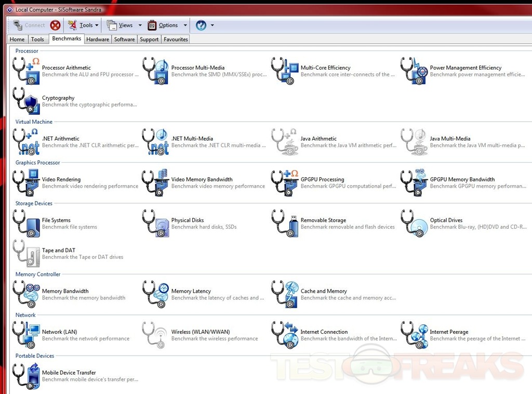This screenshot has height=394, width=532.
Task: Click the Video Memory Bandwidth label
Action: click(202, 179)
